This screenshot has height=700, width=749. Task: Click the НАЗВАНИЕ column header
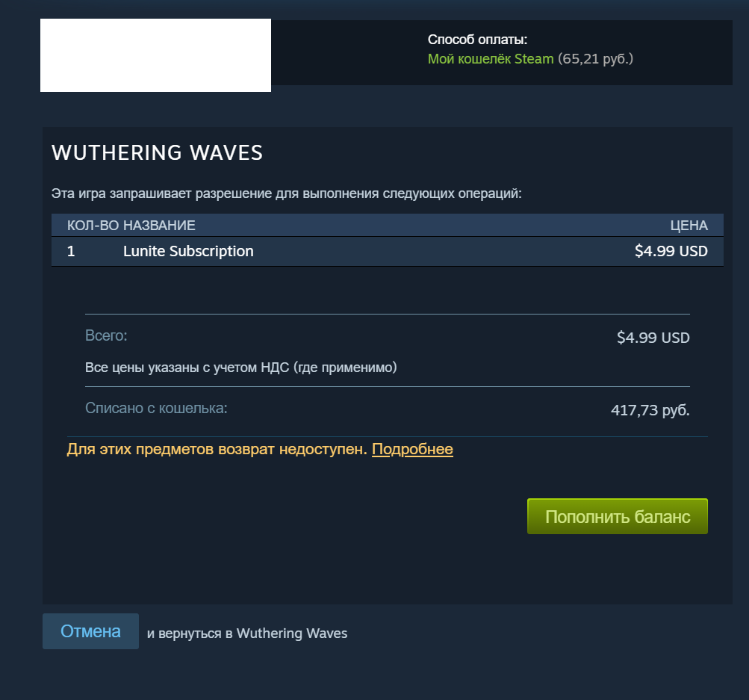[159, 226]
